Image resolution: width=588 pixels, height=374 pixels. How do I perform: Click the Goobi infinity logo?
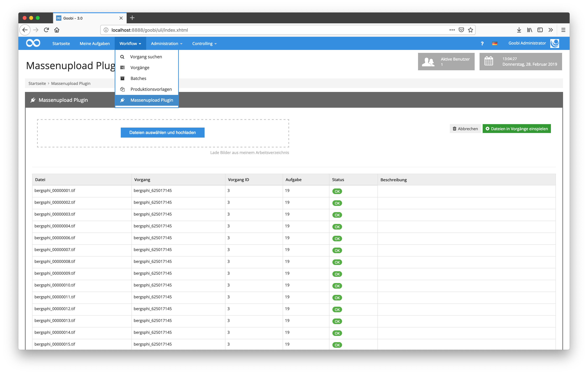(x=33, y=43)
